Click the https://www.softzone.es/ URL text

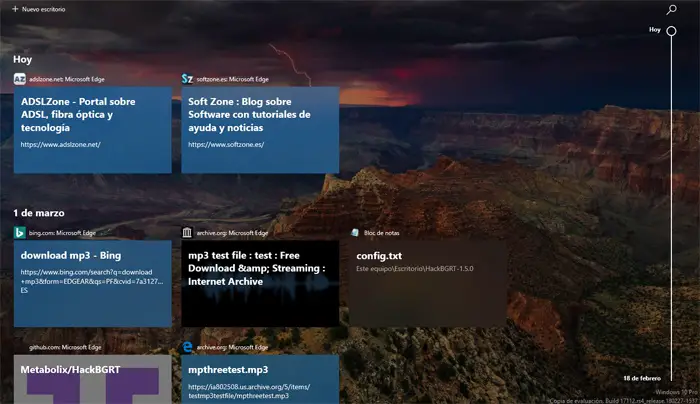tap(226, 145)
